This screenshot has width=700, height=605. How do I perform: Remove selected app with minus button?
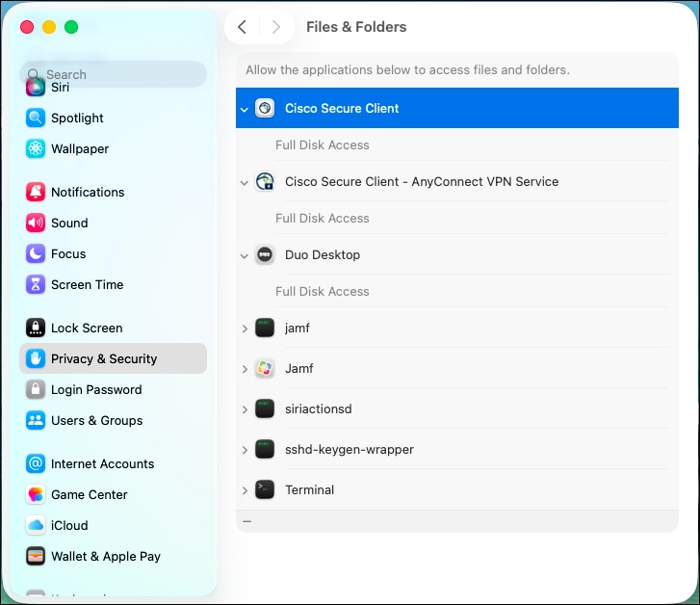point(246,521)
